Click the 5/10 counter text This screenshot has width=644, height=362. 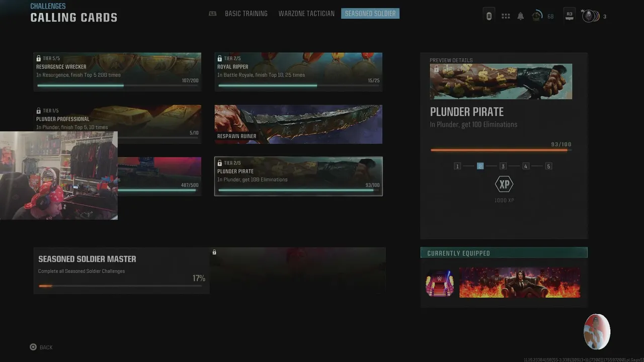pyautogui.click(x=194, y=133)
